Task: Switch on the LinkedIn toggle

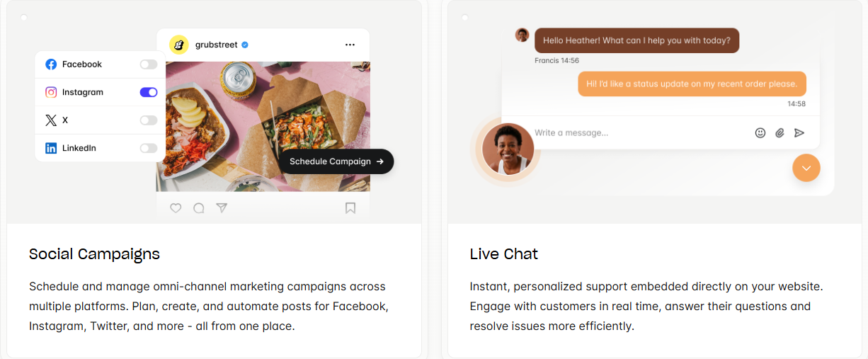Action: click(x=149, y=148)
